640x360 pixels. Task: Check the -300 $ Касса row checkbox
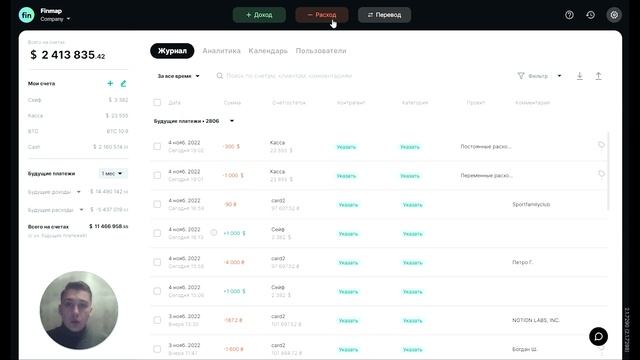coord(157,146)
